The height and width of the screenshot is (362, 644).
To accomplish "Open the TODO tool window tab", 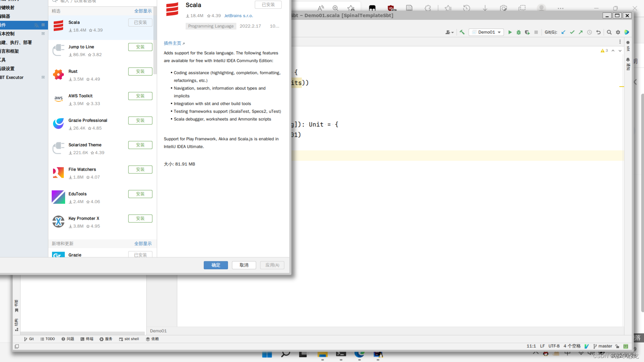I will [48, 339].
